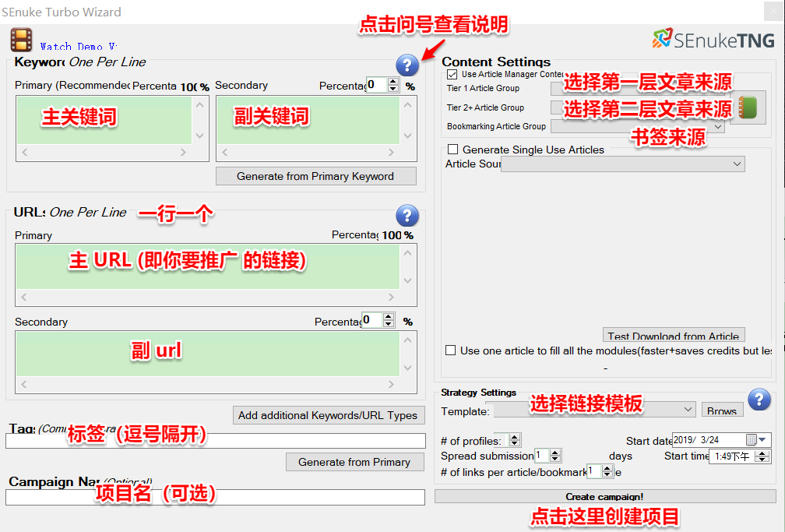
Task: Click into the Primary keywords text area
Action: click(104, 120)
